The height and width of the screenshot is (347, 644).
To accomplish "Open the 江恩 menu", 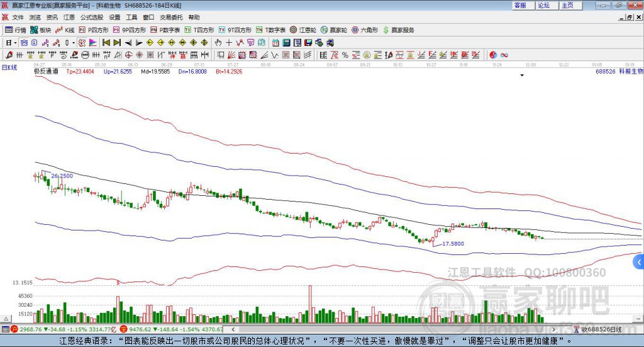I will point(69,17).
